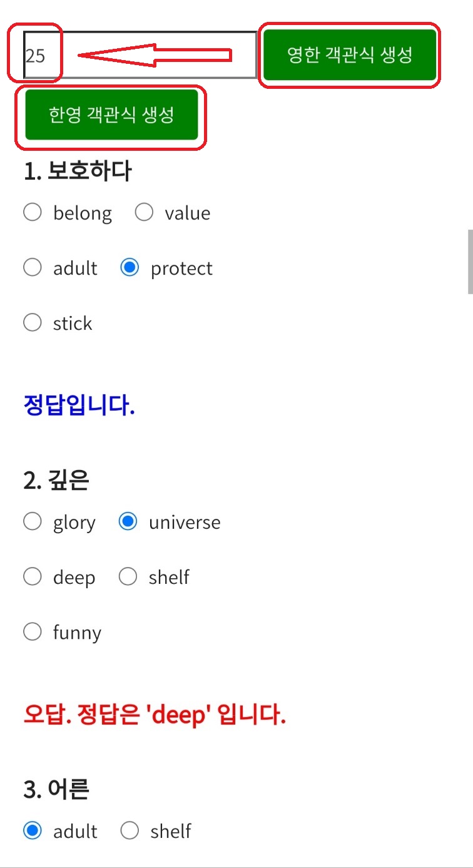Click the question heading '1. 보호하다'
The width and height of the screenshot is (473, 868).
(78, 171)
